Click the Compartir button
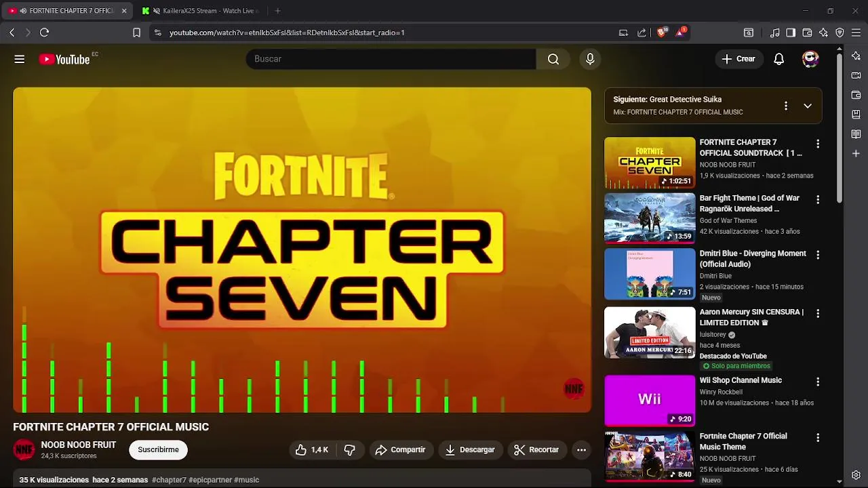Image resolution: width=868 pixels, height=488 pixels. tap(400, 449)
